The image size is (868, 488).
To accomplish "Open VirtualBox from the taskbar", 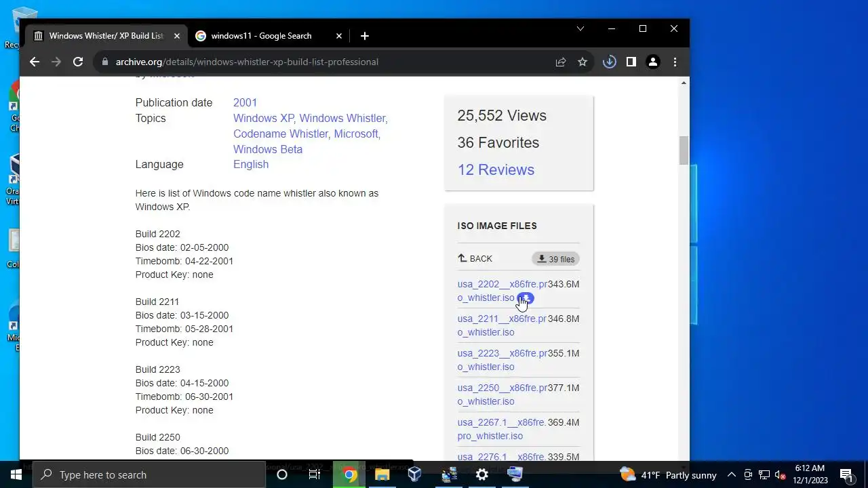I will (x=415, y=474).
